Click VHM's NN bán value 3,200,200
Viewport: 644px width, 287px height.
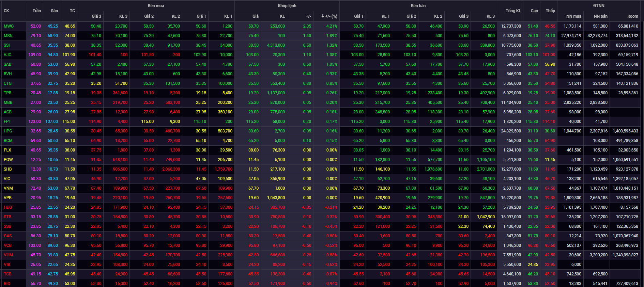[599, 255]
